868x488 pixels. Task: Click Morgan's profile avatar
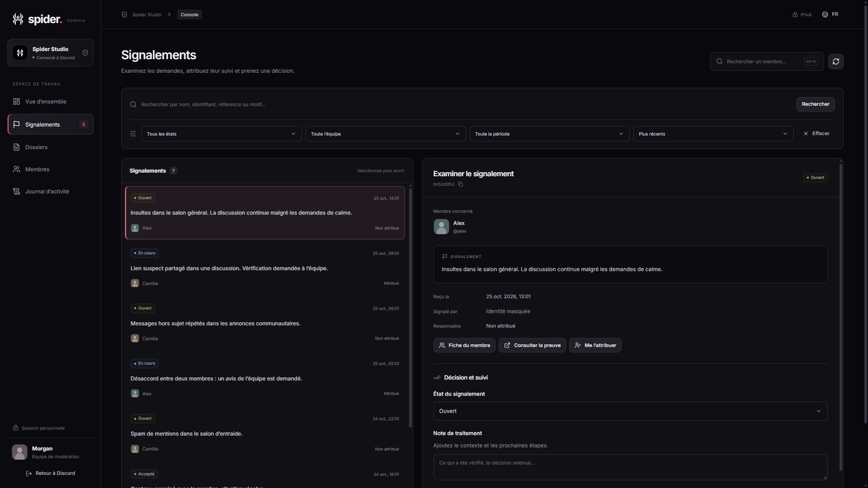pos(19,452)
